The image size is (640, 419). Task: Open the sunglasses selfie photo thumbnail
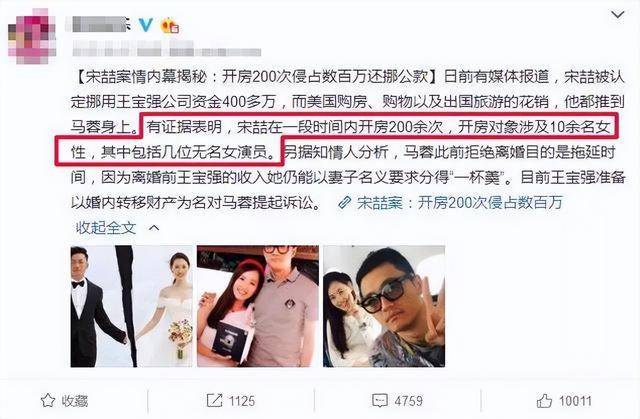coord(384,306)
